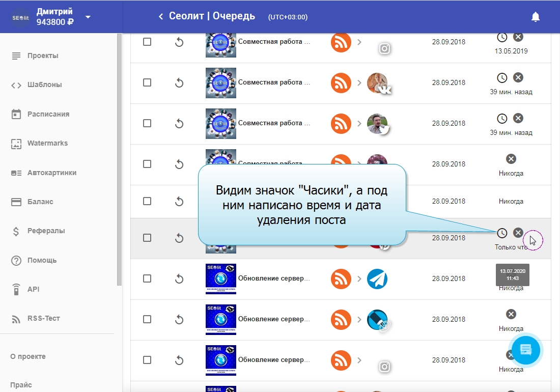
Task: Cancel the post marked "Только что"
Action: [518, 233]
